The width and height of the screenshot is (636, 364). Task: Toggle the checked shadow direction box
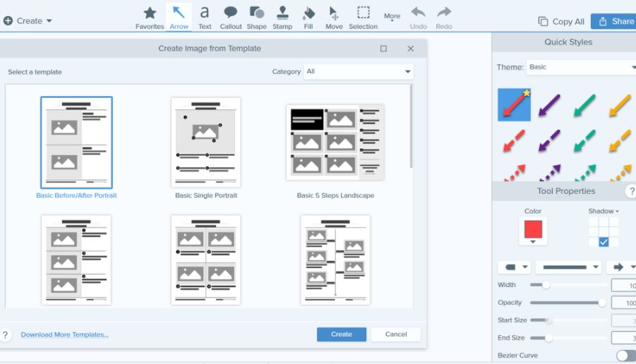[604, 242]
